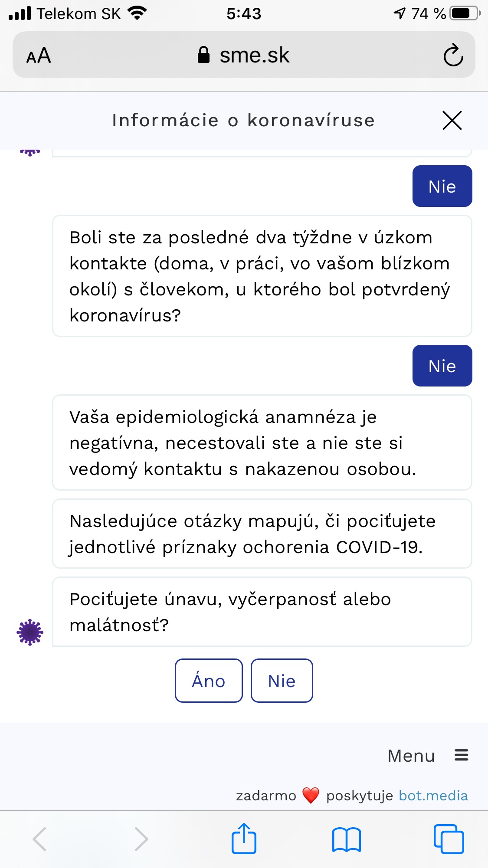The width and height of the screenshot is (488, 868).
Task: Tap the Safari reload page icon
Action: click(453, 55)
